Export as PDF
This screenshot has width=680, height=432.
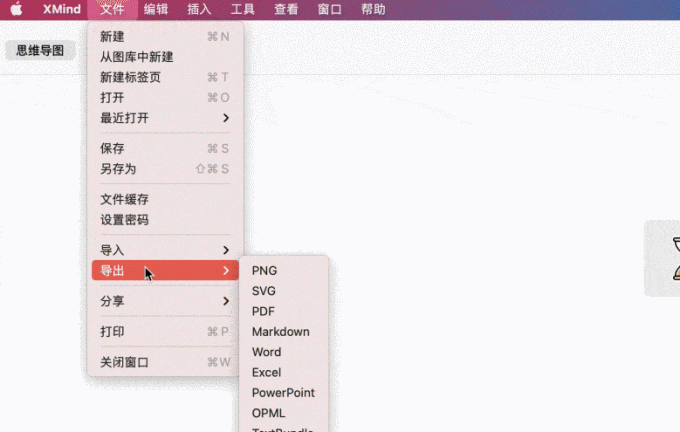pos(284,311)
